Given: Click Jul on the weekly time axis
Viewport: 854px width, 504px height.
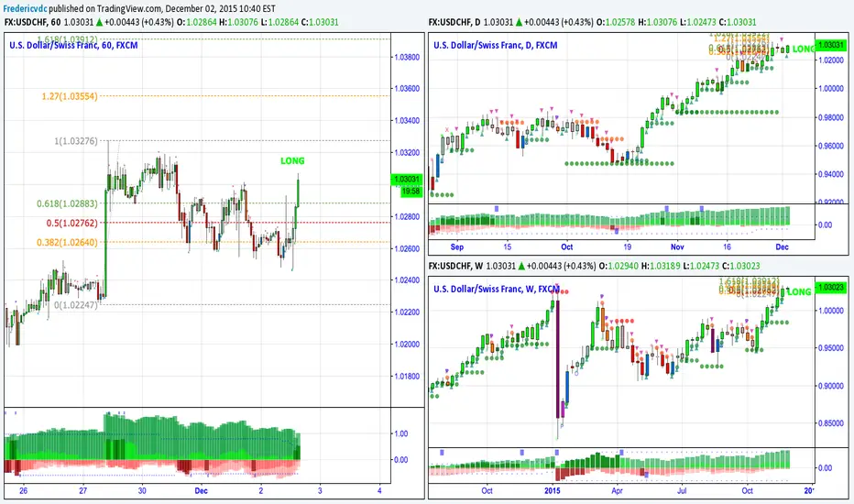Looking at the screenshot, I should (x=682, y=491).
